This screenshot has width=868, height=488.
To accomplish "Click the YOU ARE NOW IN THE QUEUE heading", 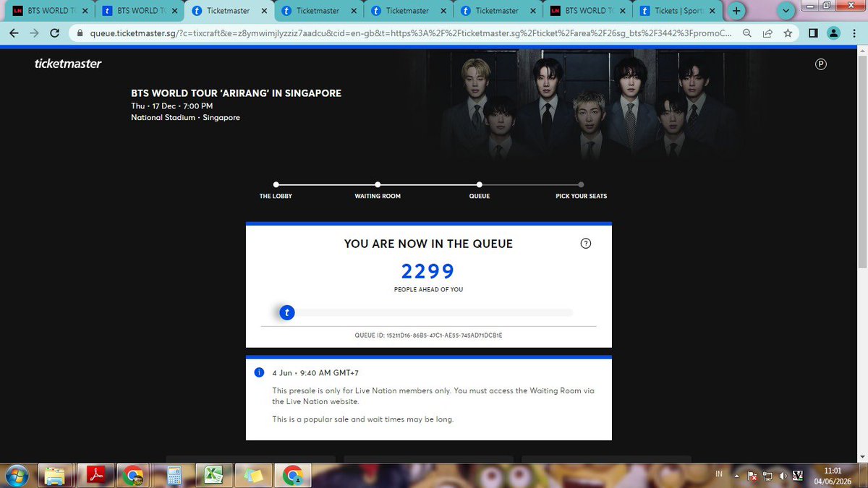I will point(428,244).
